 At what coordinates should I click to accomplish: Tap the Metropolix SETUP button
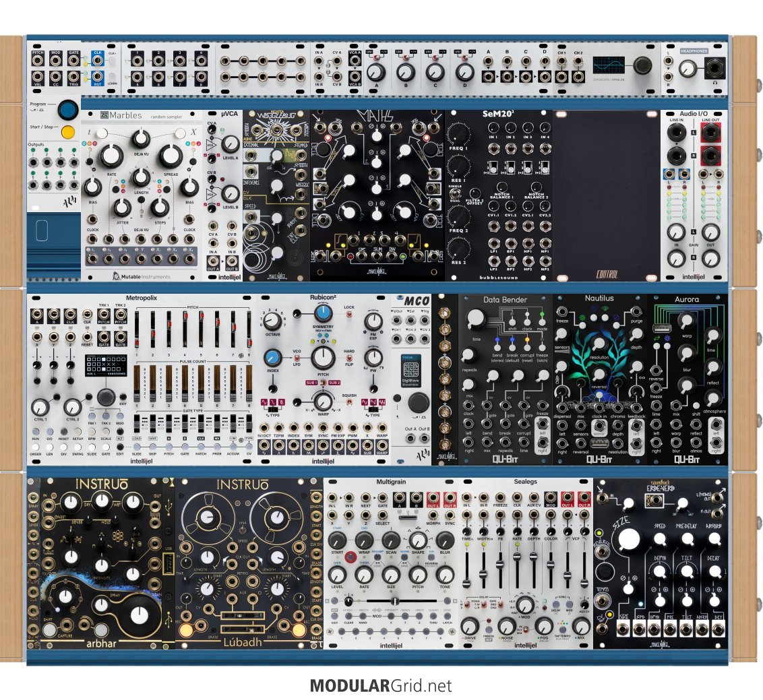(x=78, y=431)
